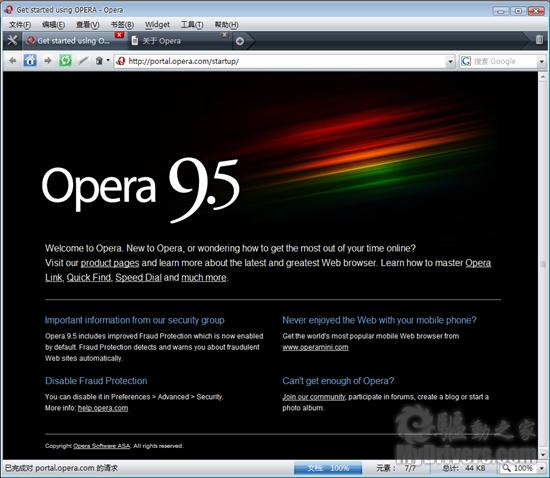Click document loading progress bar 100%
This screenshot has height=478, width=550.
pos(328,468)
